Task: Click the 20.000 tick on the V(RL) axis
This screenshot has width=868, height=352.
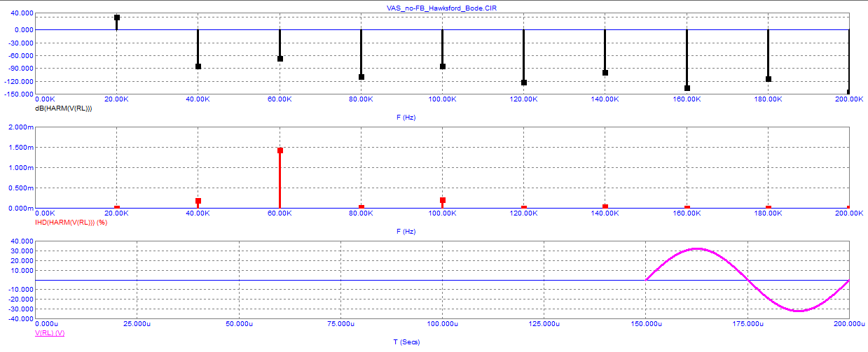Action: click(x=21, y=260)
